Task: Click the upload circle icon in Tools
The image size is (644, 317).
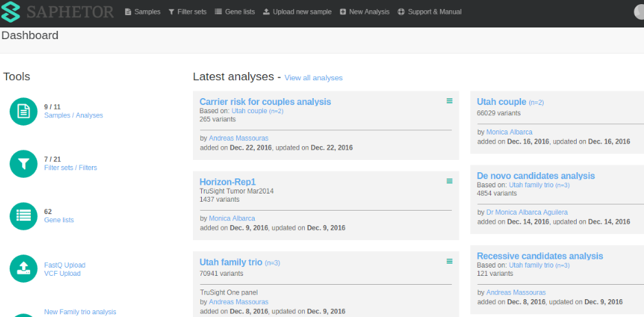Action: 23,268
